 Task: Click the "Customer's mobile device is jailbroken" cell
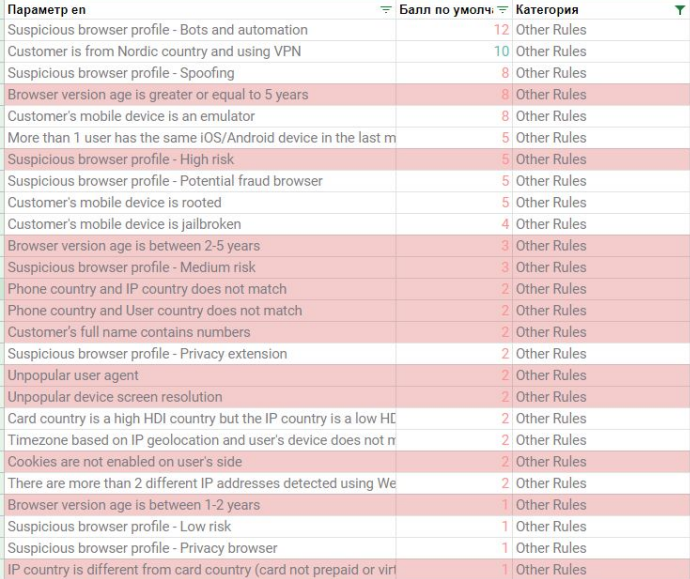click(x=124, y=224)
